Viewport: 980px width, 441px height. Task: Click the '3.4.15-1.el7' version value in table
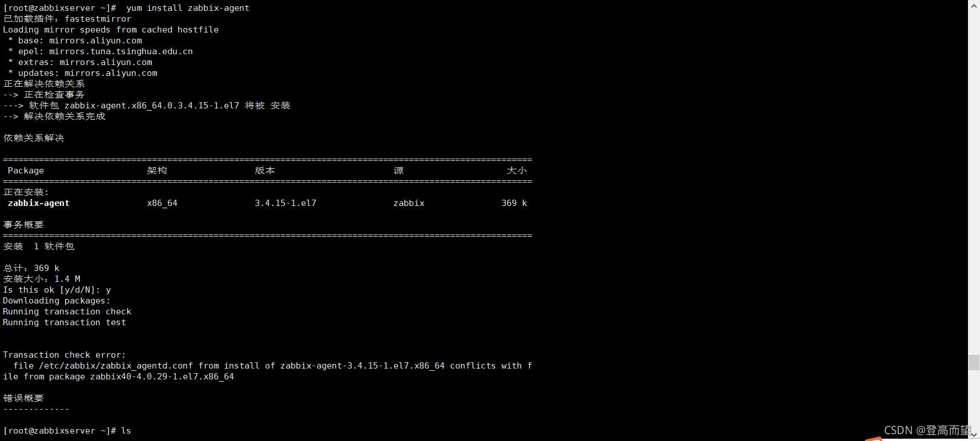tap(286, 203)
